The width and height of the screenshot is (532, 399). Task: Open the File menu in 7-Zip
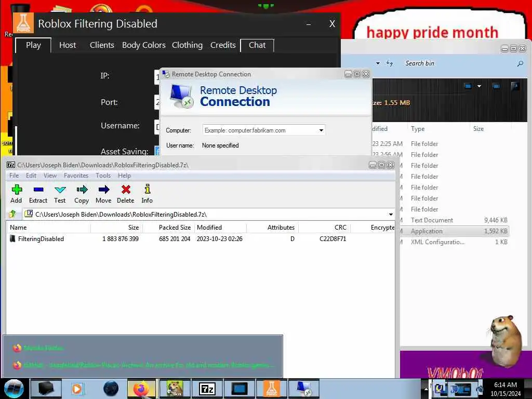pyautogui.click(x=14, y=176)
